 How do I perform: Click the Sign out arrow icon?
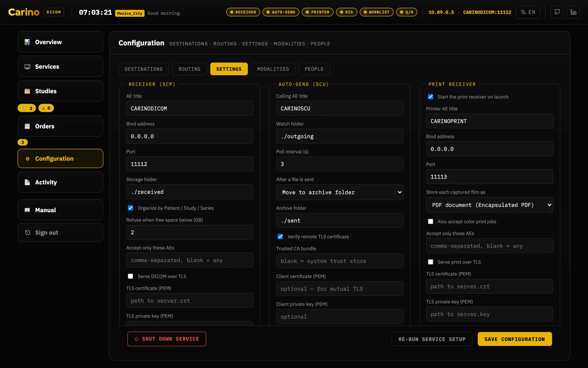click(x=28, y=232)
